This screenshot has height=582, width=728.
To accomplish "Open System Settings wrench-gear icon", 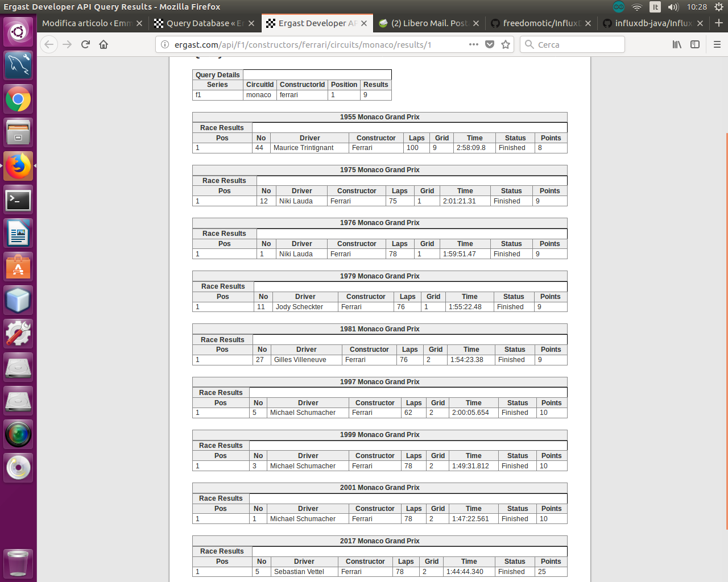I will [x=18, y=334].
